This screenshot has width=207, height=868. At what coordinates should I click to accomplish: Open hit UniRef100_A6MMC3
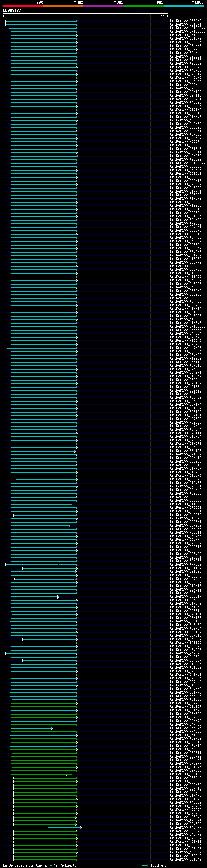pos(186,237)
